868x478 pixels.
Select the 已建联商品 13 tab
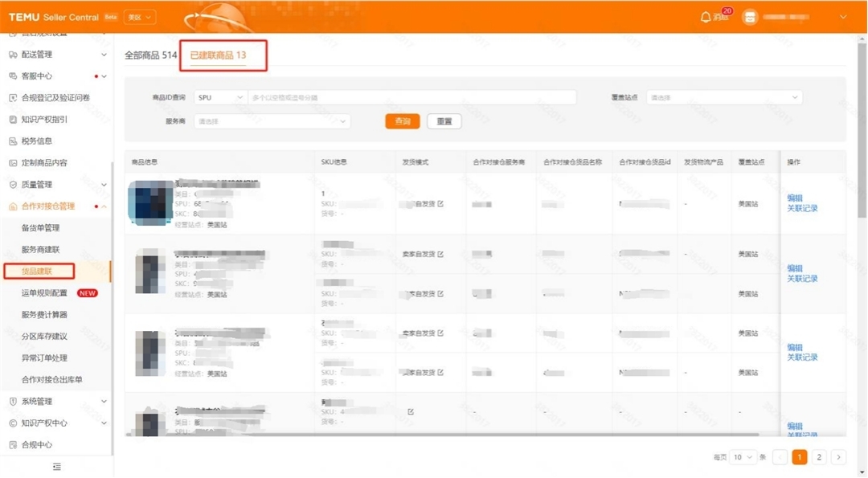[x=218, y=55]
